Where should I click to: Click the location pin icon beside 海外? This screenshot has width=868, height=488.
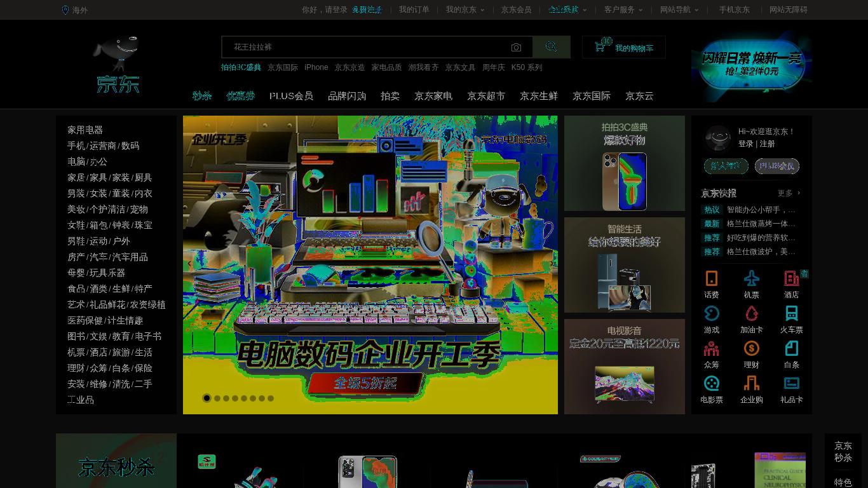[x=65, y=10]
